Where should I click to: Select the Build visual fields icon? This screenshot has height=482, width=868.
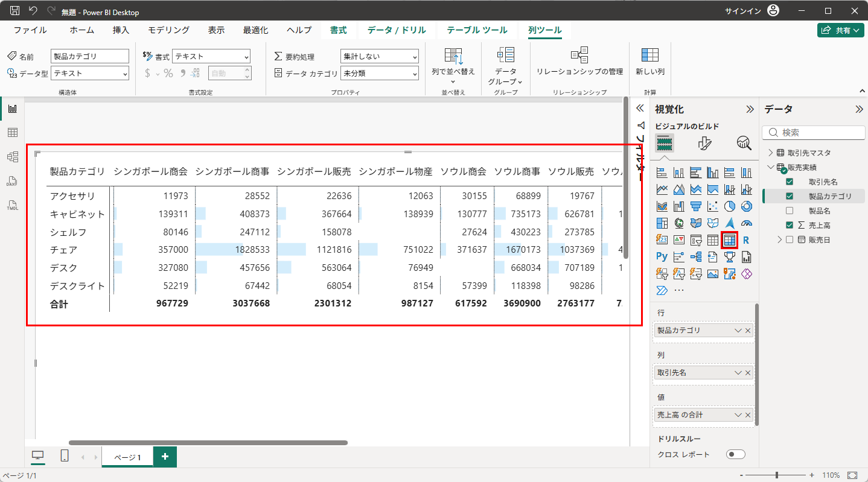click(x=665, y=143)
